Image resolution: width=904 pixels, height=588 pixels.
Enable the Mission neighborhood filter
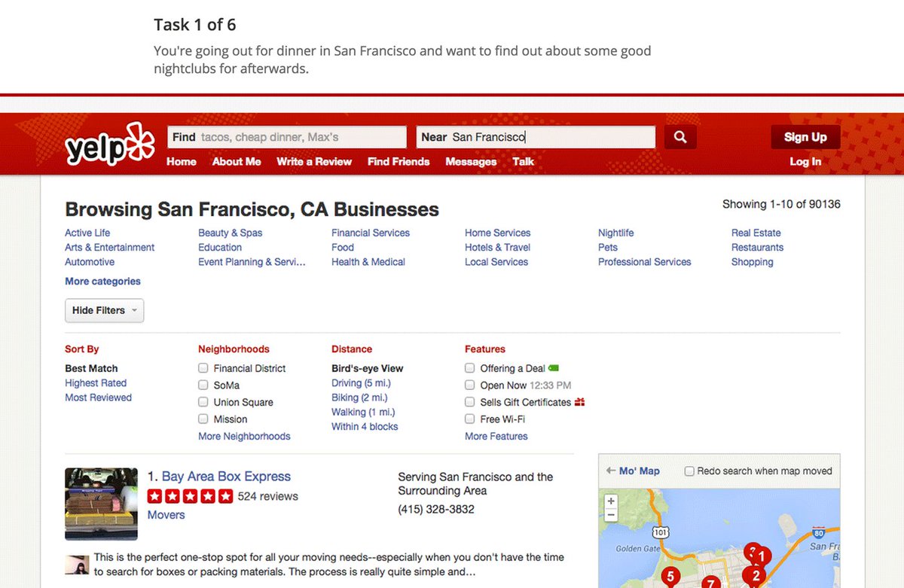click(203, 419)
